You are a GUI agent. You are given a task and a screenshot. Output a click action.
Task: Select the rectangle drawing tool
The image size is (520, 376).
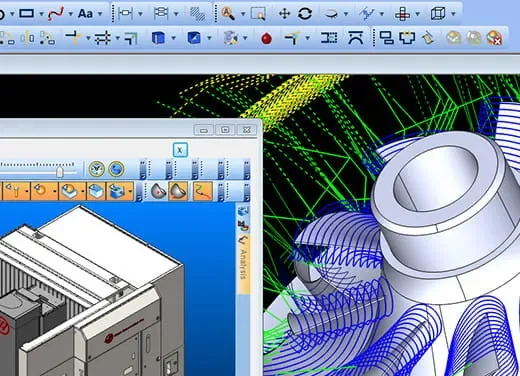coord(26,14)
